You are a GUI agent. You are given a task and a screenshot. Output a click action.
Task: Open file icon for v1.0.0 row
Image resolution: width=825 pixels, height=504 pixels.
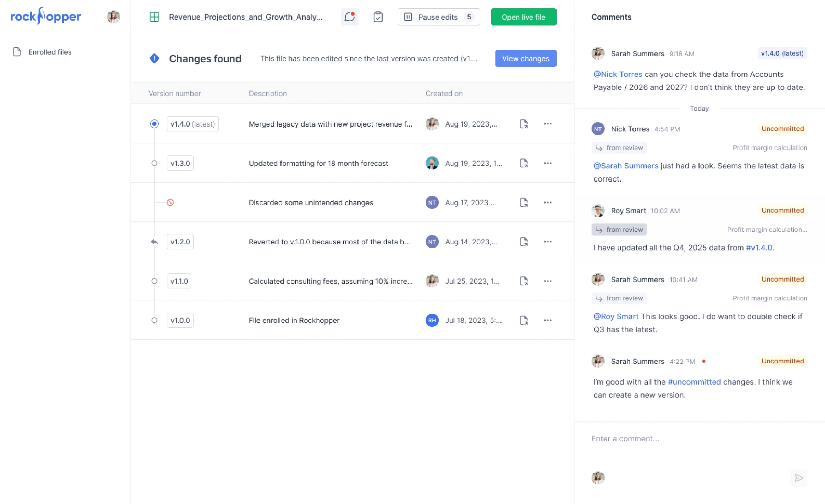(524, 320)
